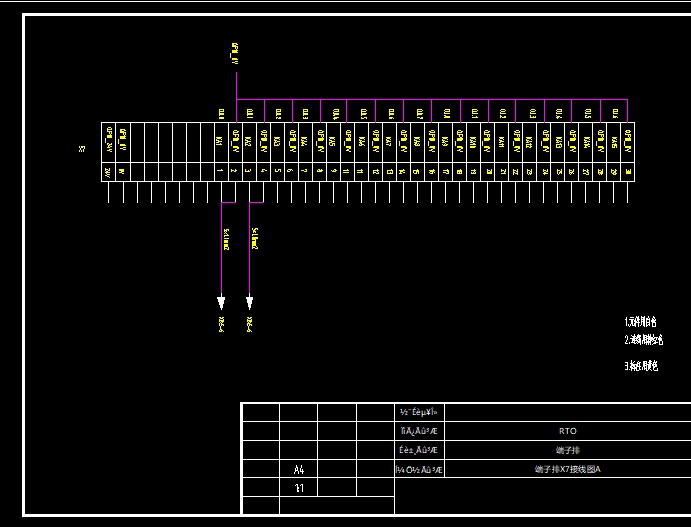The image size is (691, 527).
Task: Click terminal number 5 cell
Action: 277,171
